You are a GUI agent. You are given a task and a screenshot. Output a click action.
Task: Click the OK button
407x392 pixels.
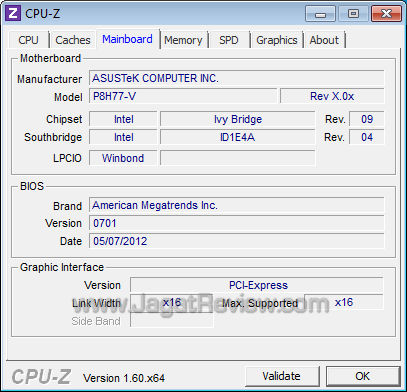(363, 376)
